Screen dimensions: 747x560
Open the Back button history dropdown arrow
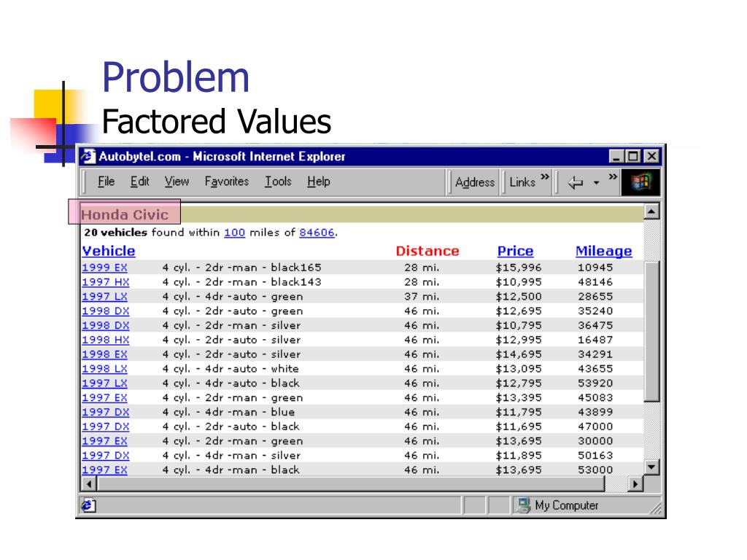(x=596, y=183)
